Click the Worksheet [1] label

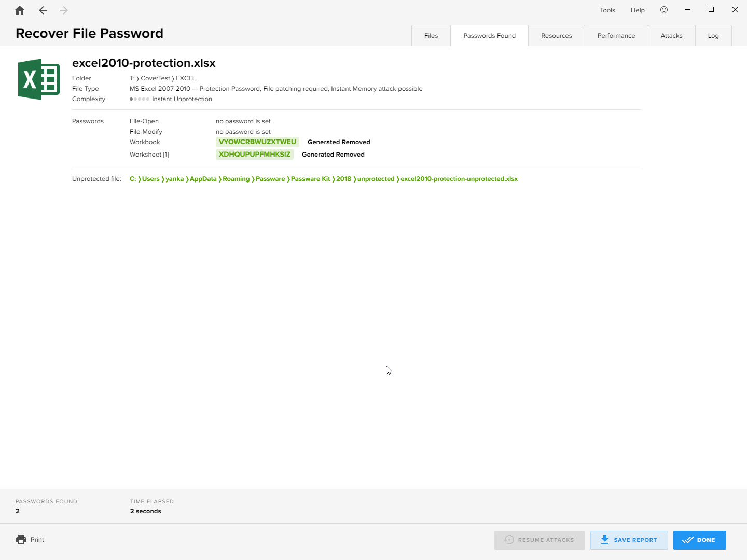pos(149,155)
